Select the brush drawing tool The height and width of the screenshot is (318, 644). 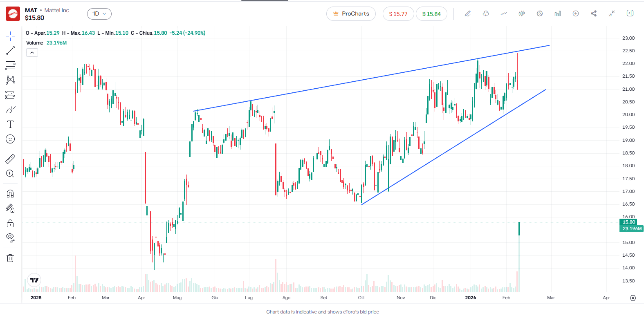(x=10, y=110)
